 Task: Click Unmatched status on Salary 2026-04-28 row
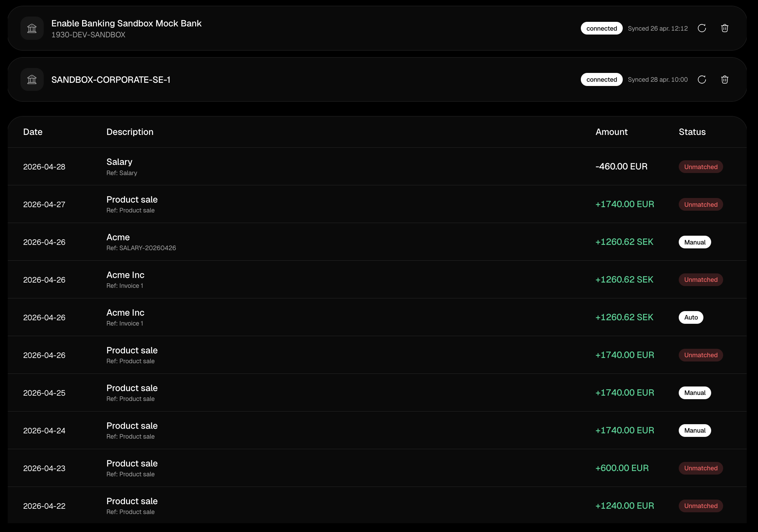[x=701, y=167]
